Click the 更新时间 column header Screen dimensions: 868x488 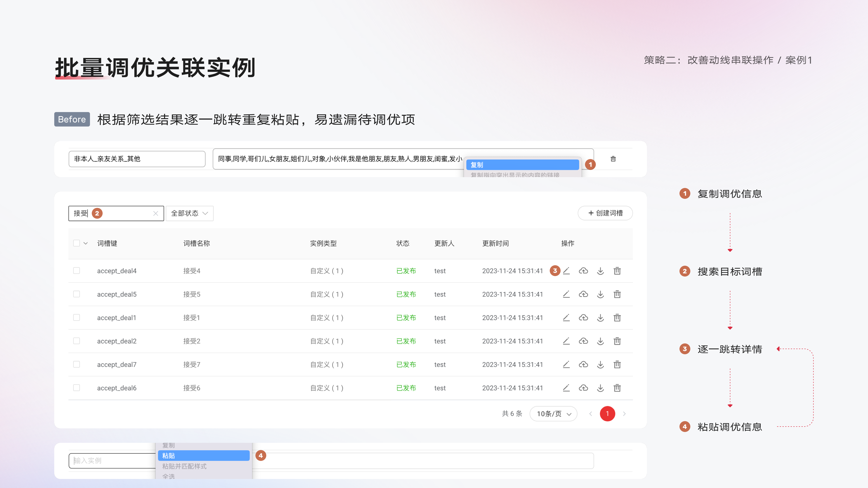pos(495,243)
